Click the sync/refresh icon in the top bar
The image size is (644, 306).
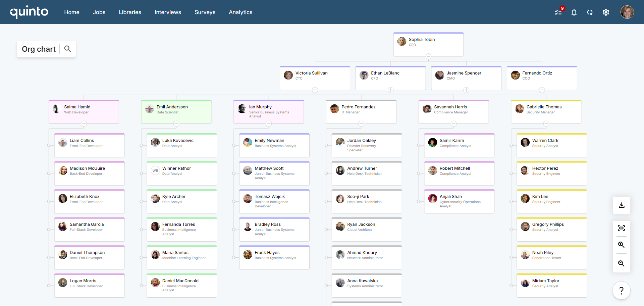pos(590,12)
